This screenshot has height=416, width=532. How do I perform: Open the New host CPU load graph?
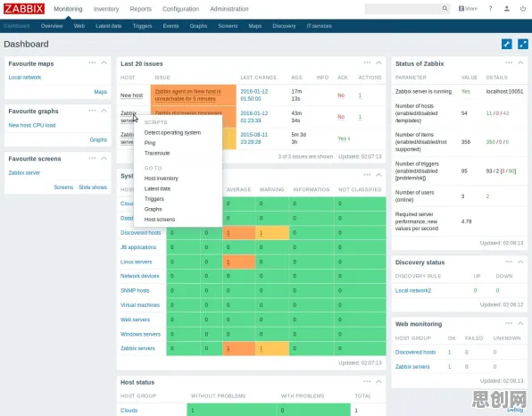(32, 125)
